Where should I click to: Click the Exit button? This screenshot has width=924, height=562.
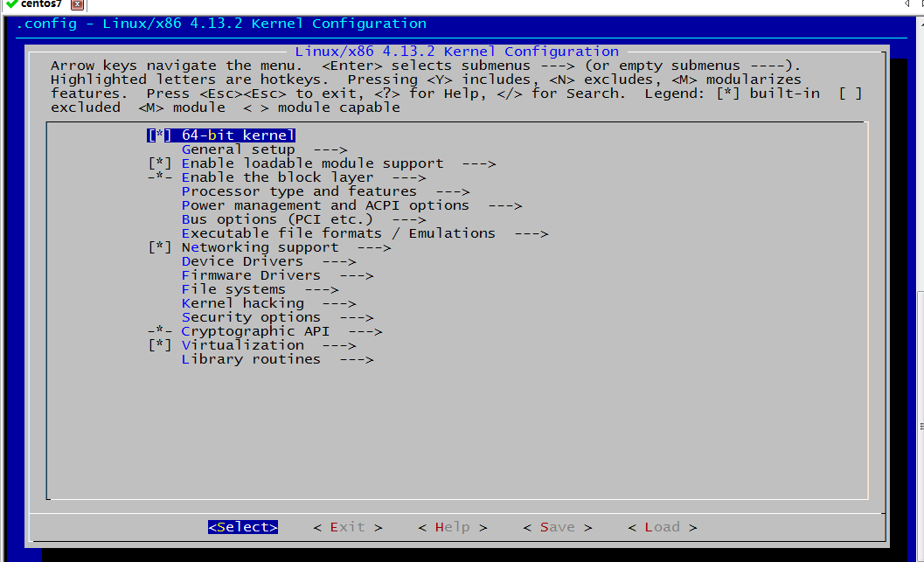348,527
